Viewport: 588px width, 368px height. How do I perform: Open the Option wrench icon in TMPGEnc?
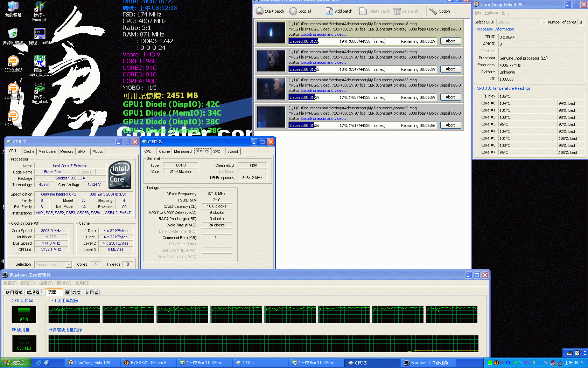coord(433,11)
